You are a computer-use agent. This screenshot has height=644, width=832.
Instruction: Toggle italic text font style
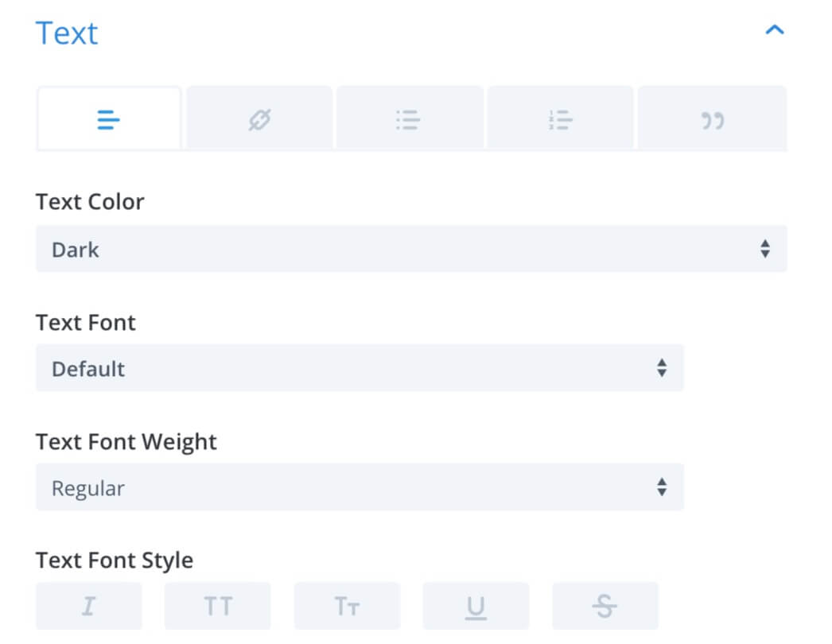[x=88, y=606]
